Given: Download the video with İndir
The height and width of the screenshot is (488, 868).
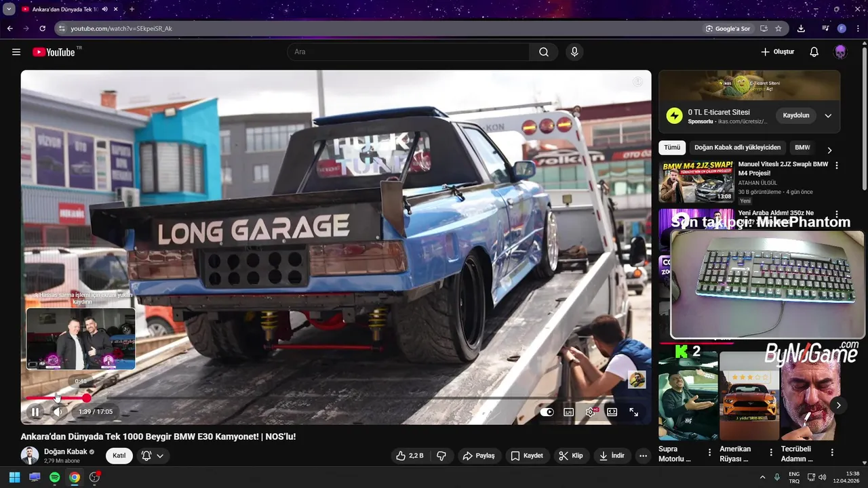Looking at the screenshot, I should coord(612,455).
